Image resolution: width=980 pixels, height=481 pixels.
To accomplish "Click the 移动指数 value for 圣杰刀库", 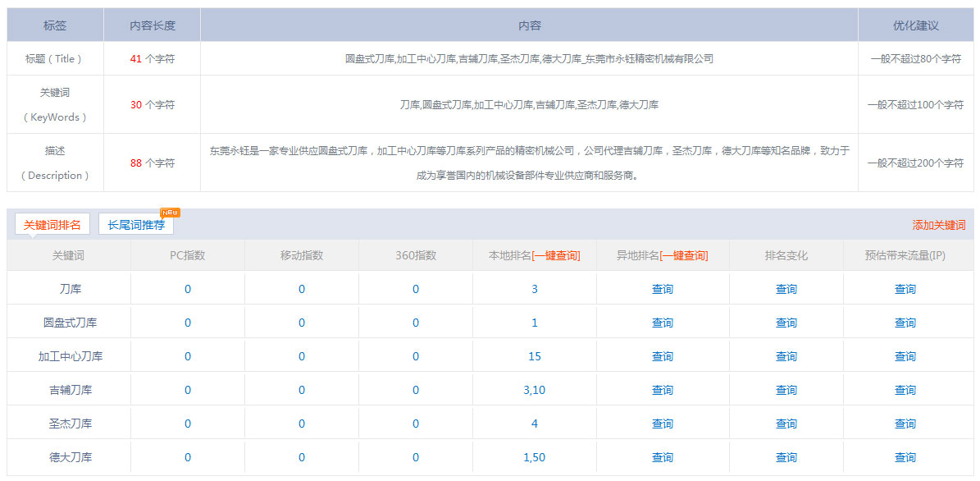I will [x=302, y=424].
